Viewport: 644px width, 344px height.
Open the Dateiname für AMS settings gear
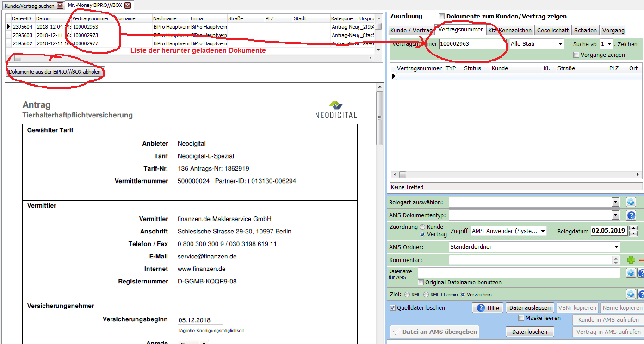631,273
